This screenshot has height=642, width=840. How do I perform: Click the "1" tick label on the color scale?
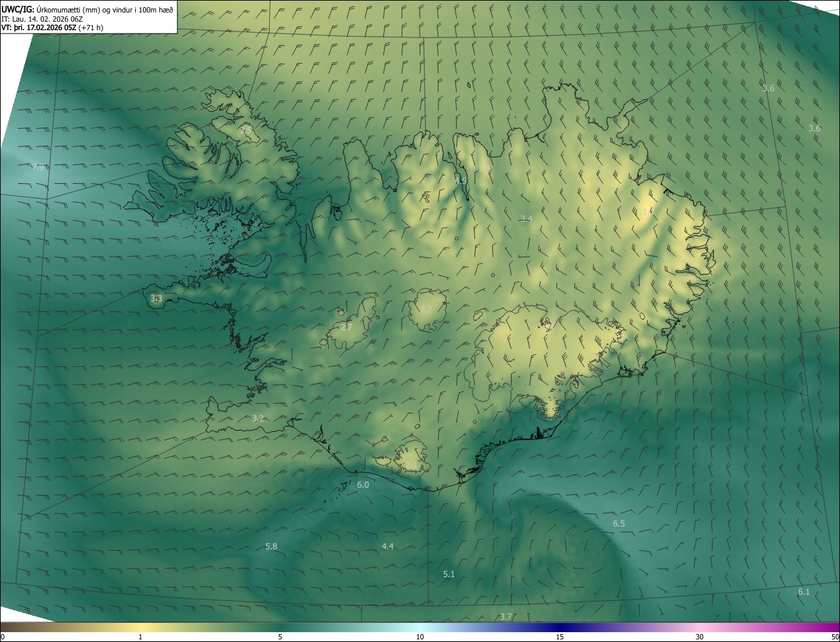click(140, 637)
